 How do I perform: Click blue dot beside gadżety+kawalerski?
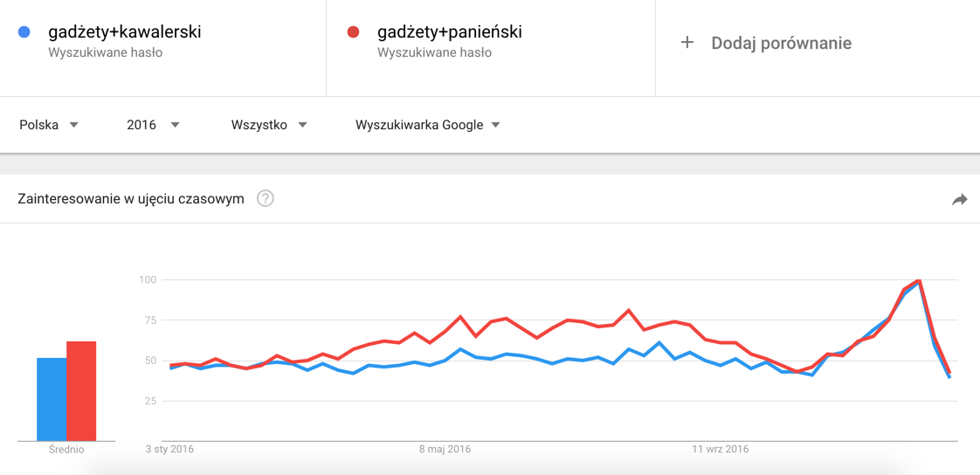[24, 32]
